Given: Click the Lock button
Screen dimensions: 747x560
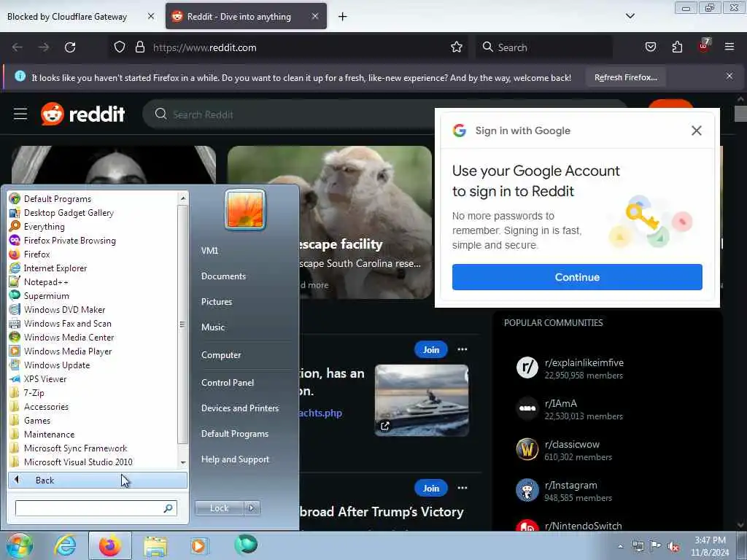Looking at the screenshot, I should [219, 508].
